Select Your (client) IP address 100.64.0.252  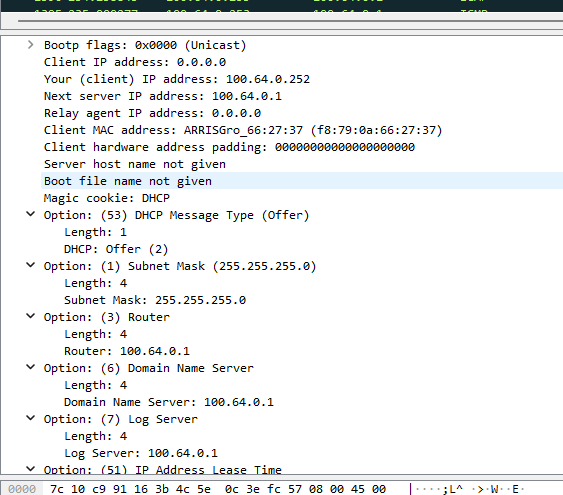pyautogui.click(x=177, y=79)
